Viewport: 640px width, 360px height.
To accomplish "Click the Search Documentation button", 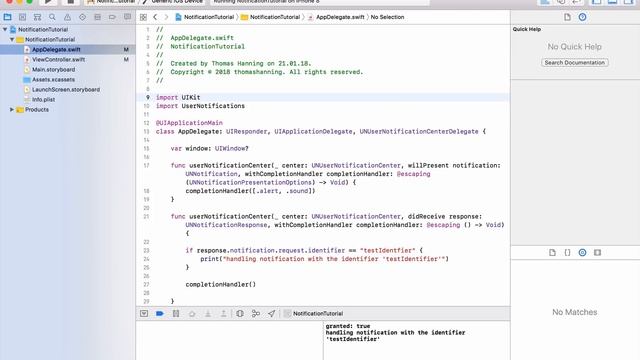I will [x=575, y=62].
